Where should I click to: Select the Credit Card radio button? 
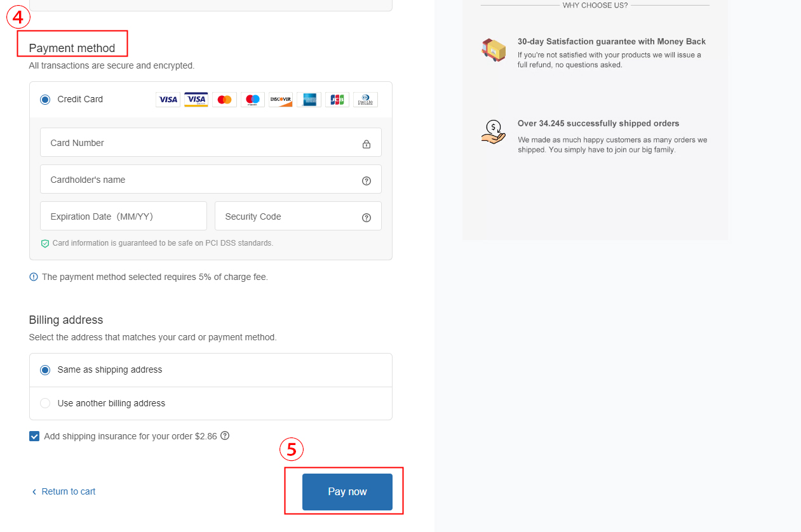click(x=45, y=100)
